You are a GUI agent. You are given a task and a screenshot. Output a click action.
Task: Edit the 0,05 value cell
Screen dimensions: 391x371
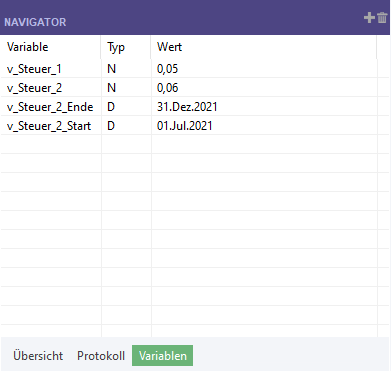point(264,69)
